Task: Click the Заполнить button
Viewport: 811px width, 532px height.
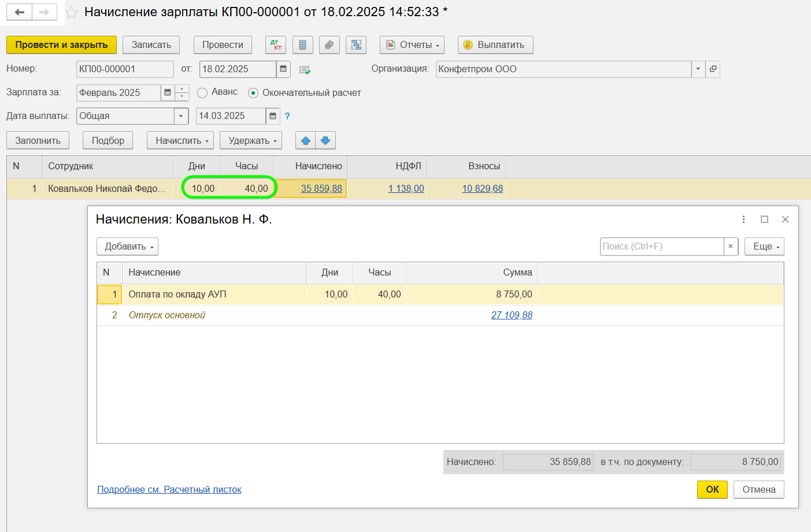Action: 38,140
